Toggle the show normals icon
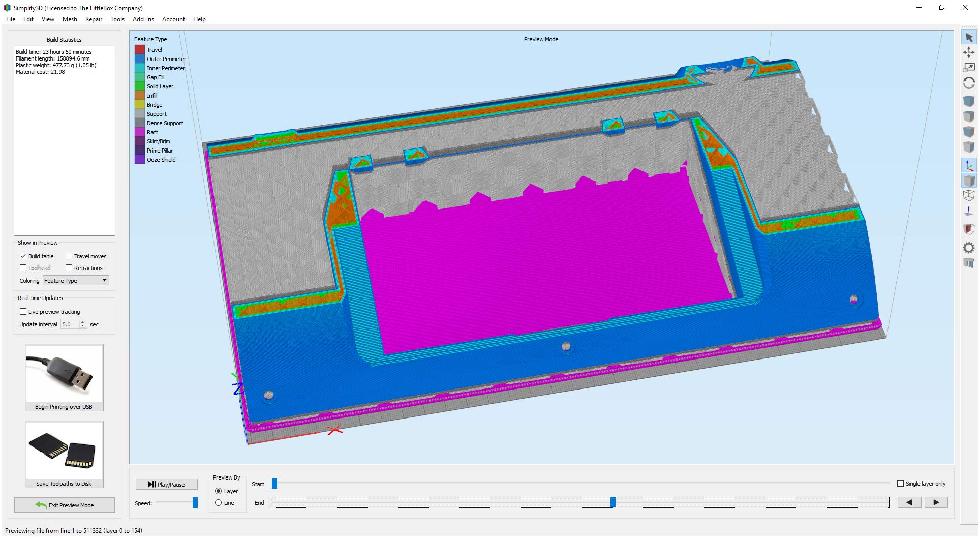Screen dimensions: 980x538 click(x=969, y=211)
